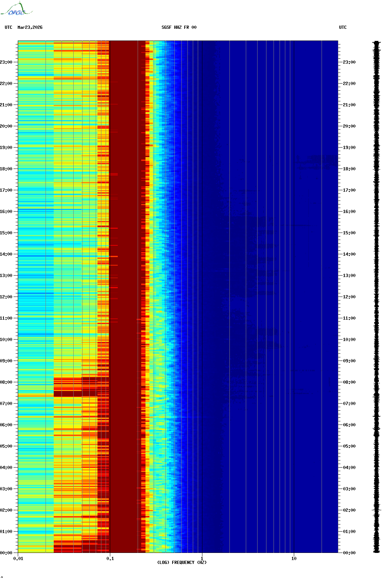392x581 pixels.
Task: Click the 20:00 label on the left time axis
Action: pyautogui.click(x=6, y=126)
